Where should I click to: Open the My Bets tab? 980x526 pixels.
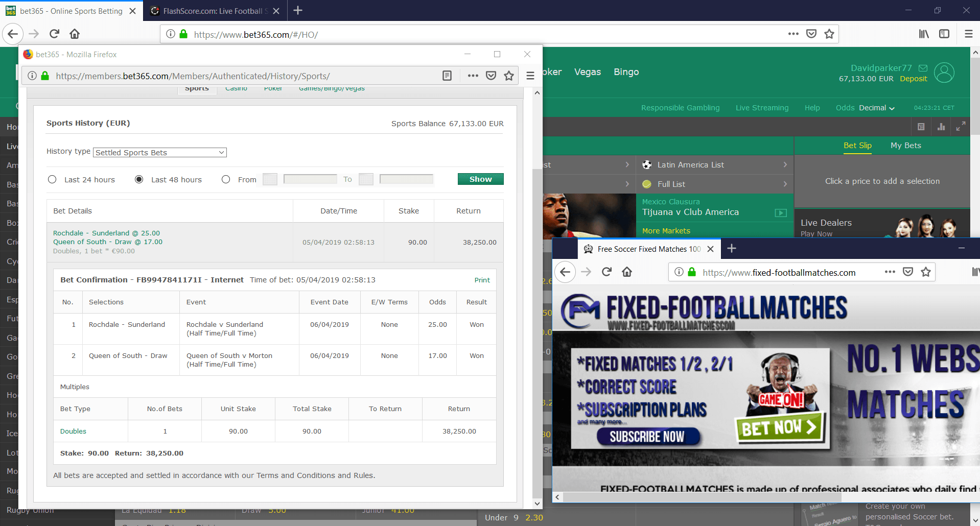[906, 146]
